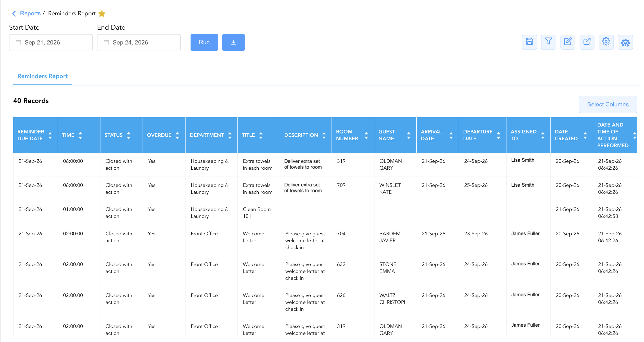This screenshot has height=342, width=644.
Task: Click the End Date calendar icon
Action: point(106,43)
